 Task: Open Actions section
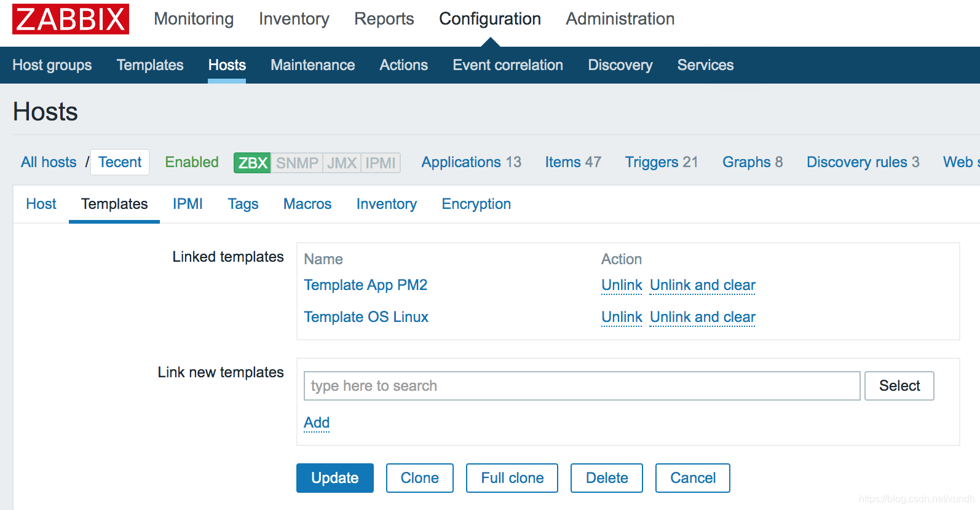point(404,65)
